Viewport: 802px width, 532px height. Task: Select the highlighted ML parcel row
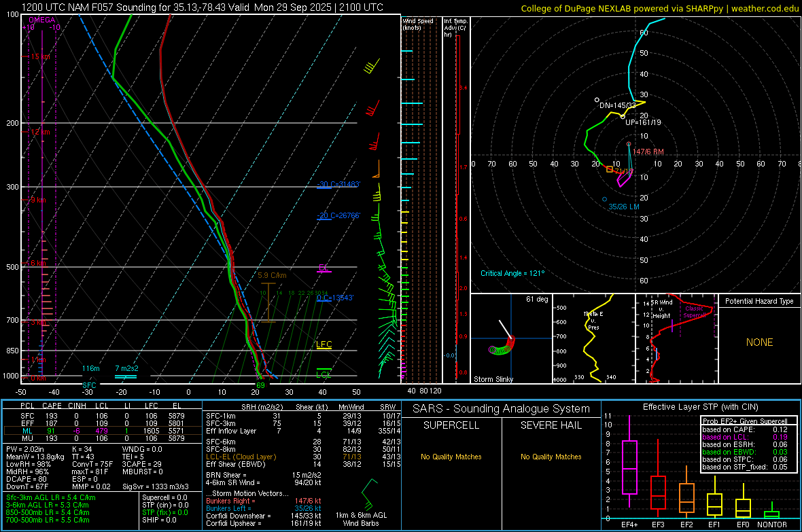pyautogui.click(x=103, y=431)
